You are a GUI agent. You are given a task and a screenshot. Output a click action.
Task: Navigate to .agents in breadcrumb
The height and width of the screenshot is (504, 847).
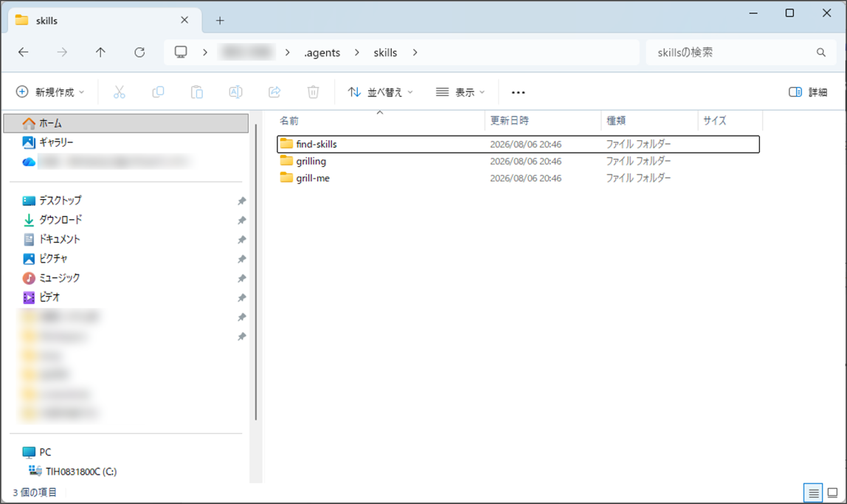point(322,52)
